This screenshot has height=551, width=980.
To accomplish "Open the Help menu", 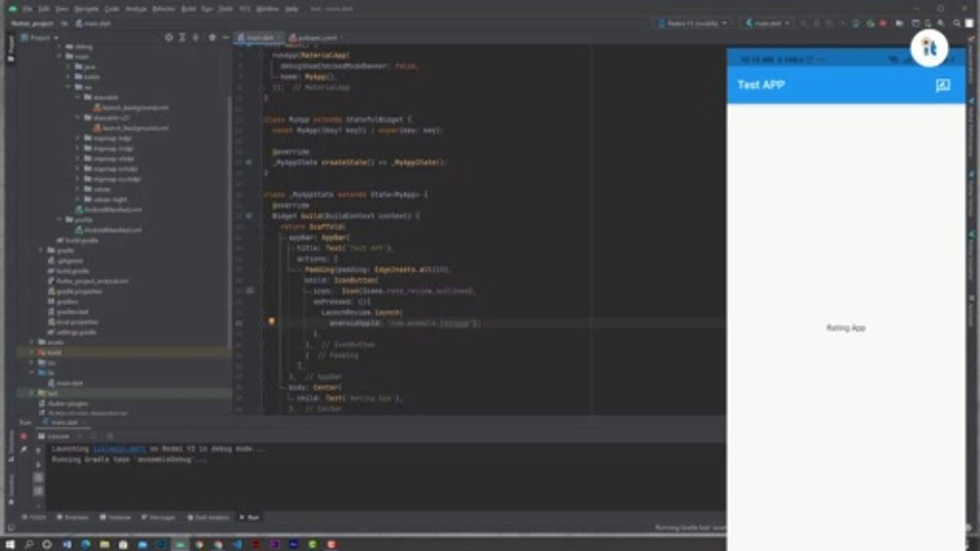I will [x=292, y=8].
